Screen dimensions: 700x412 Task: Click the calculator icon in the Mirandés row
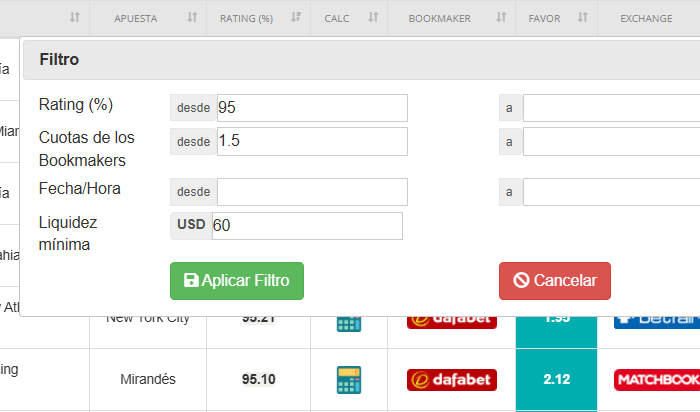pyautogui.click(x=348, y=380)
